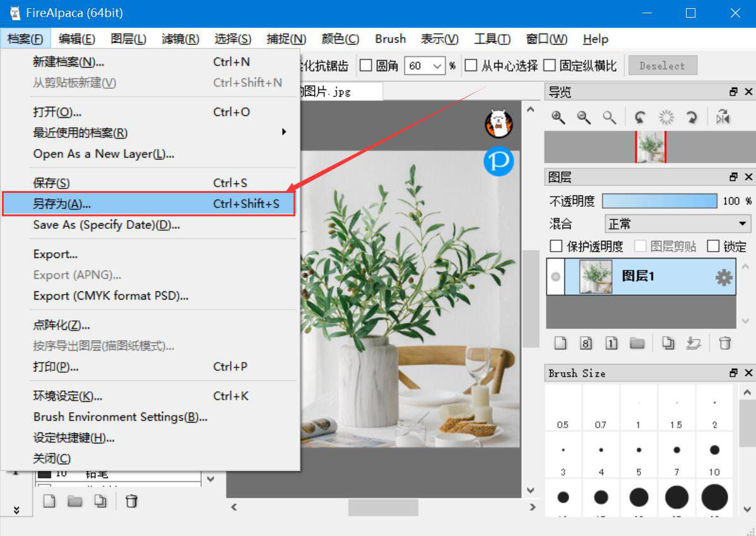The height and width of the screenshot is (536, 756).
Task: Create a layer folder in Layers panel
Action: (x=637, y=343)
